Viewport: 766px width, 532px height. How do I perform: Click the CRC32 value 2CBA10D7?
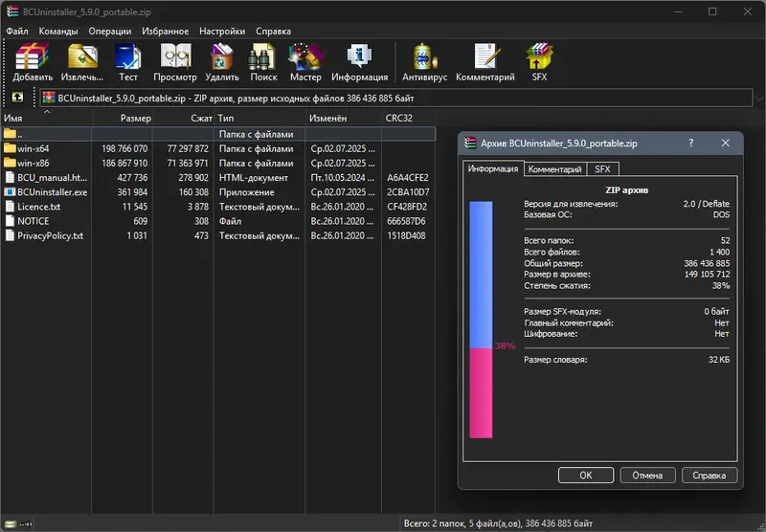pos(408,192)
